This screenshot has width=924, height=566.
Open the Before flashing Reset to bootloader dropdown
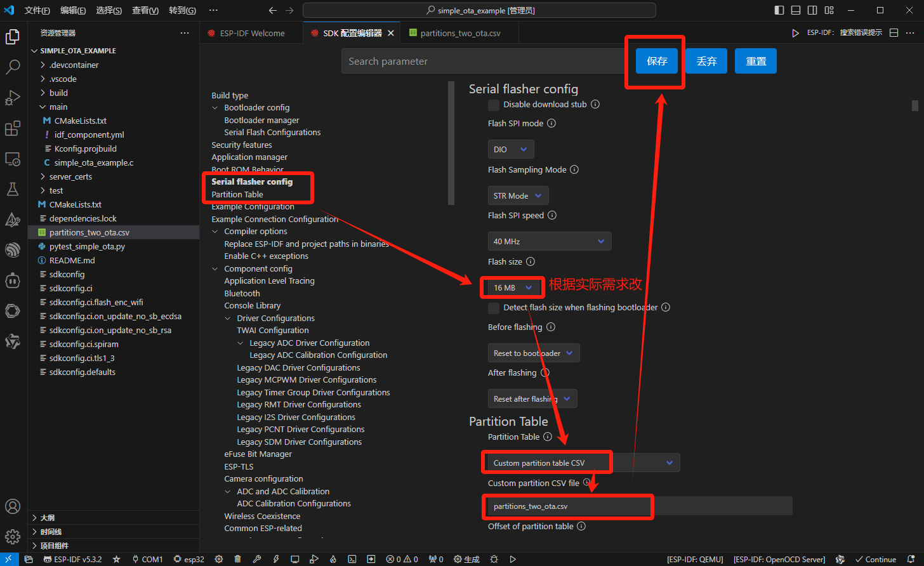coord(534,353)
